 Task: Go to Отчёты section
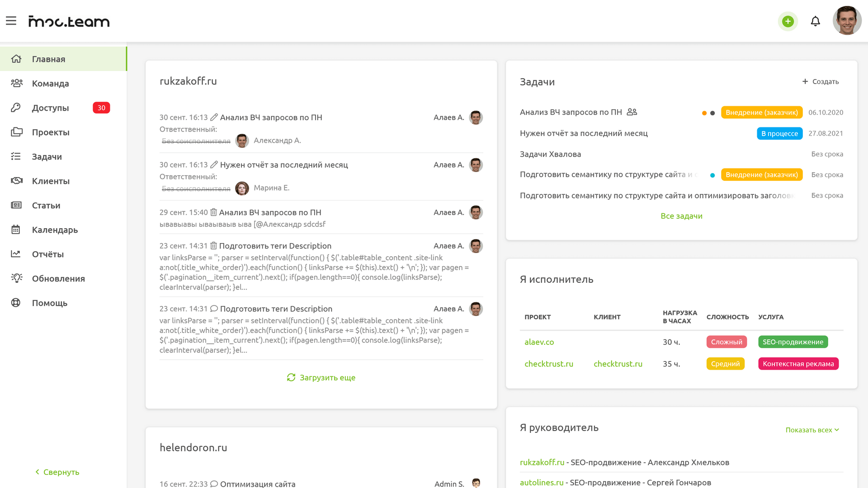[x=48, y=254]
